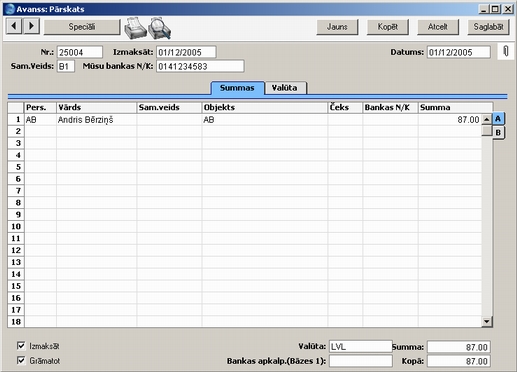Click Objekts cell AB in row 1
The image size is (517, 372).
[265, 119]
